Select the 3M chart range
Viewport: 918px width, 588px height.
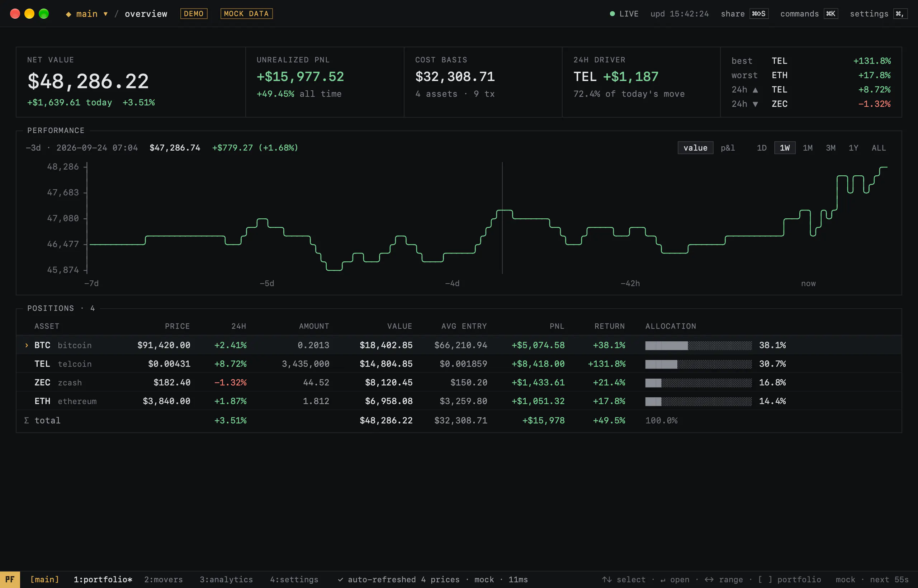(831, 148)
